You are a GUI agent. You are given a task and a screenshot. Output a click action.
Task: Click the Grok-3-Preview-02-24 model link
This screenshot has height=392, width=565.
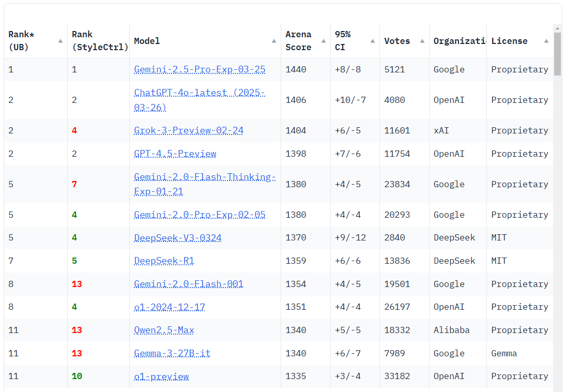189,130
